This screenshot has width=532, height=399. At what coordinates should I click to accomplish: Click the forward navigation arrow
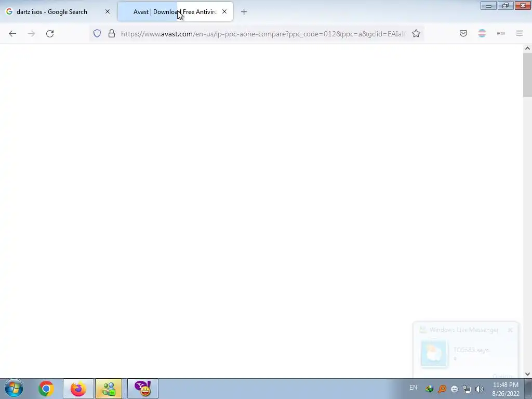point(31,34)
